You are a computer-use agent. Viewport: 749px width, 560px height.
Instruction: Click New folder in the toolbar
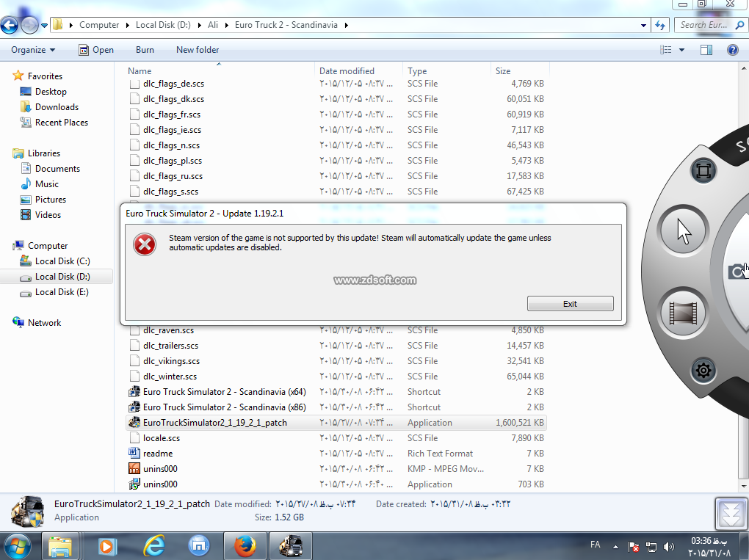pyautogui.click(x=198, y=50)
